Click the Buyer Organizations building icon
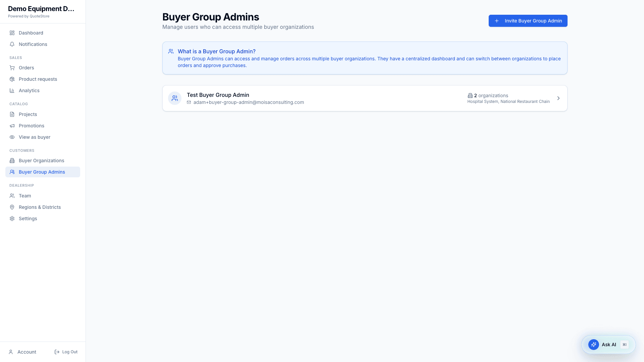Screen dimensions: 644x362 [12, 161]
